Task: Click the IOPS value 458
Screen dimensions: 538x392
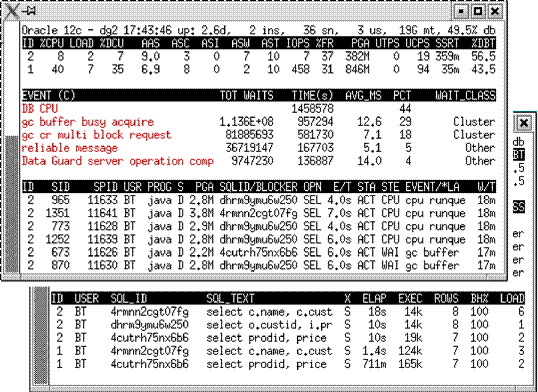Action: tap(300, 69)
